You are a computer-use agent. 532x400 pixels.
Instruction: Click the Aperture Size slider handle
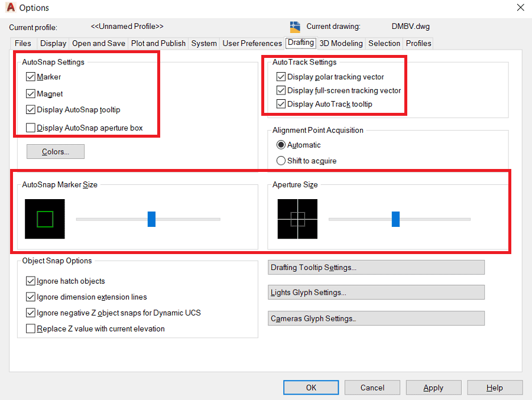(395, 219)
